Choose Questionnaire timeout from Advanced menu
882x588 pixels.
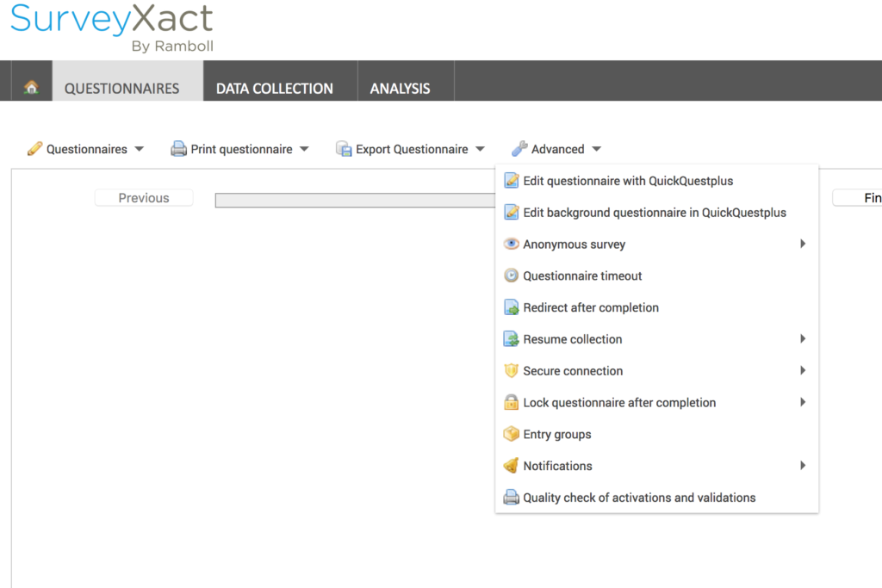click(x=656, y=276)
